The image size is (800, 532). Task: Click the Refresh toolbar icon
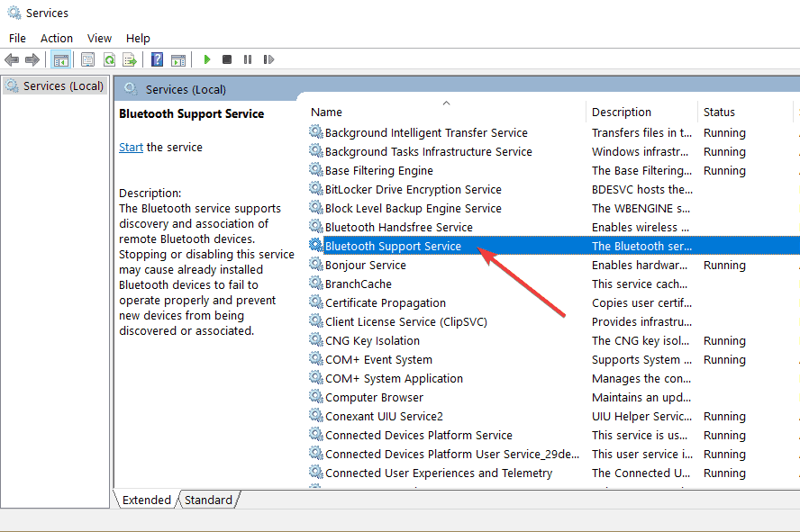pyautogui.click(x=109, y=60)
